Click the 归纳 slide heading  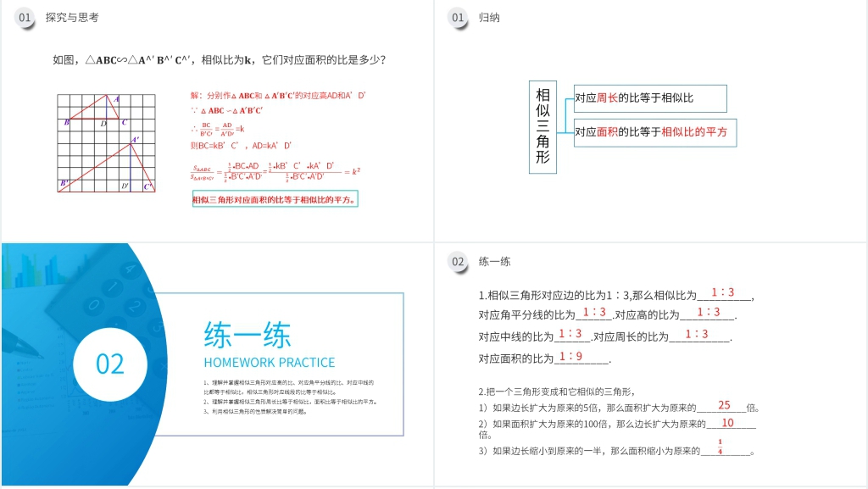[x=489, y=17]
